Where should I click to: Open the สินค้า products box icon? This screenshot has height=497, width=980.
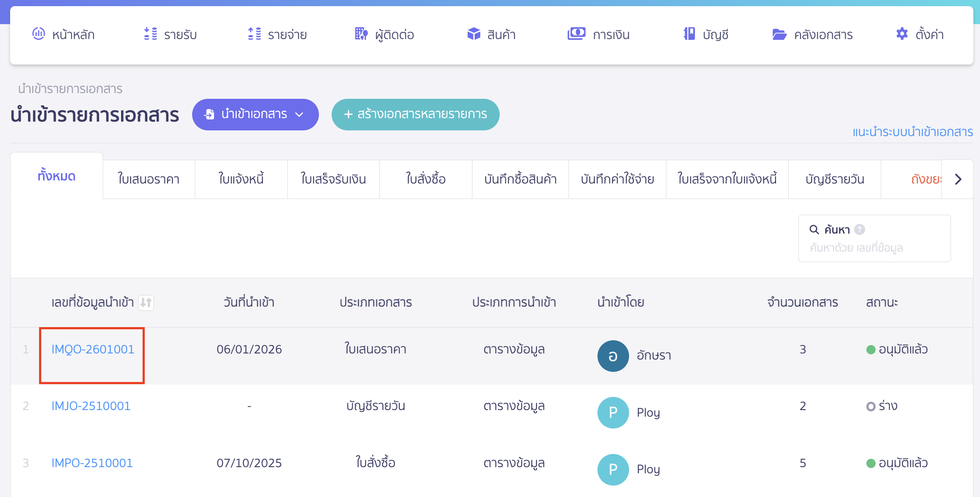click(473, 34)
